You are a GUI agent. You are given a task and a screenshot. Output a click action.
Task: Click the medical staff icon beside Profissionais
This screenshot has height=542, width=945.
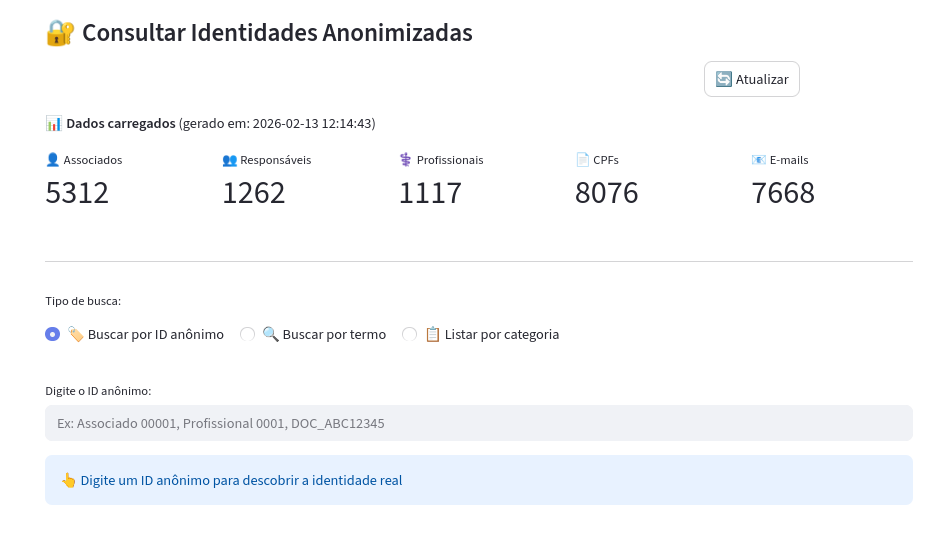pyautogui.click(x=405, y=160)
